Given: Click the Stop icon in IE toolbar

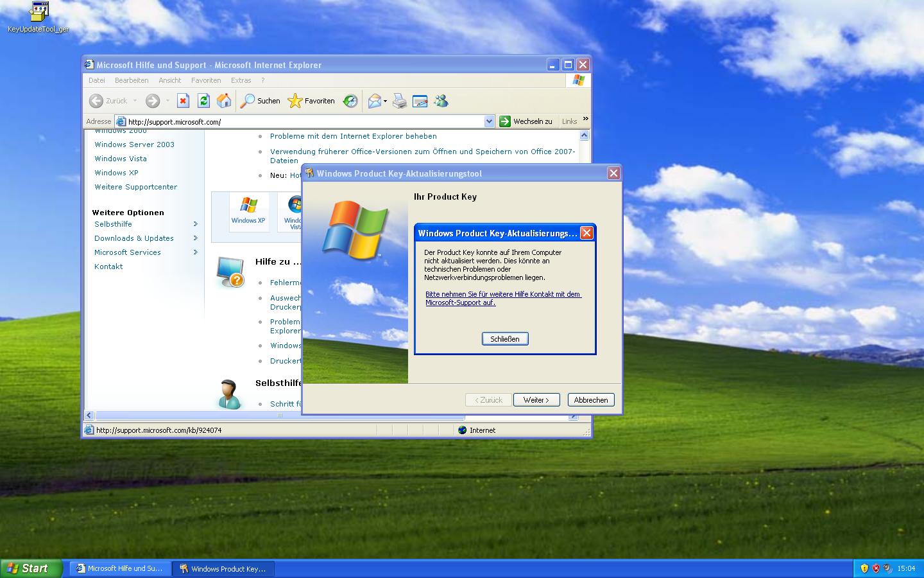Looking at the screenshot, I should pyautogui.click(x=183, y=101).
